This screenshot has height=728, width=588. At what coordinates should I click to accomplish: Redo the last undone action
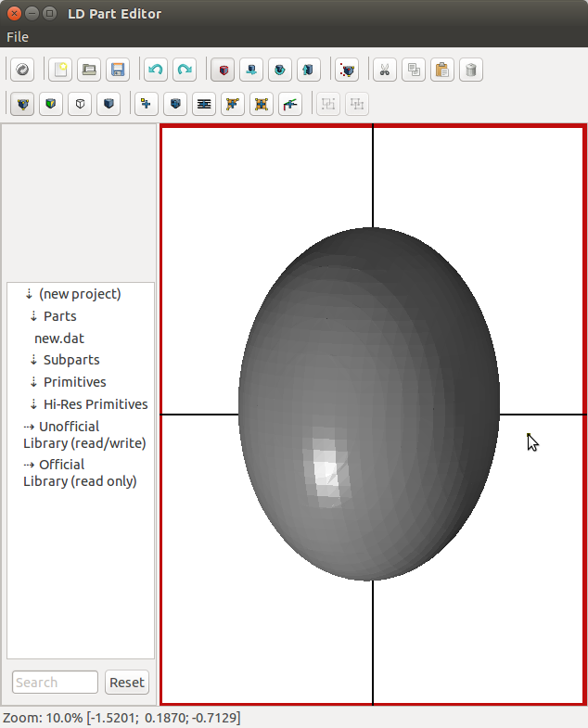pos(185,70)
